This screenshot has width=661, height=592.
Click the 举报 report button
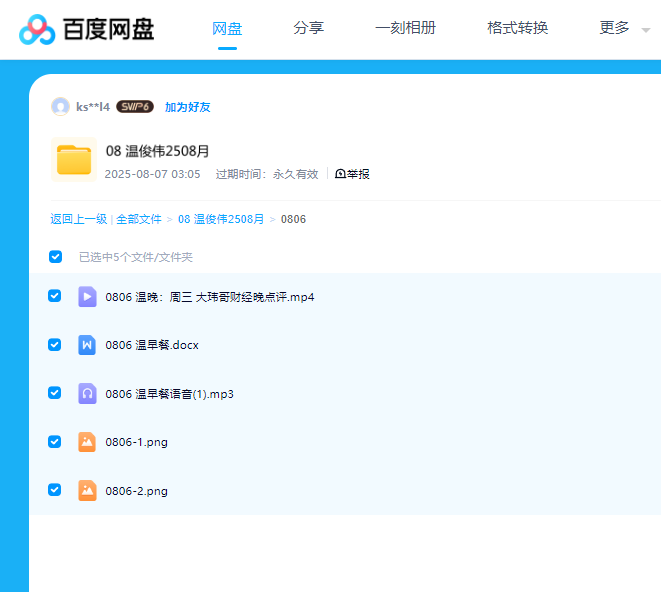353,174
